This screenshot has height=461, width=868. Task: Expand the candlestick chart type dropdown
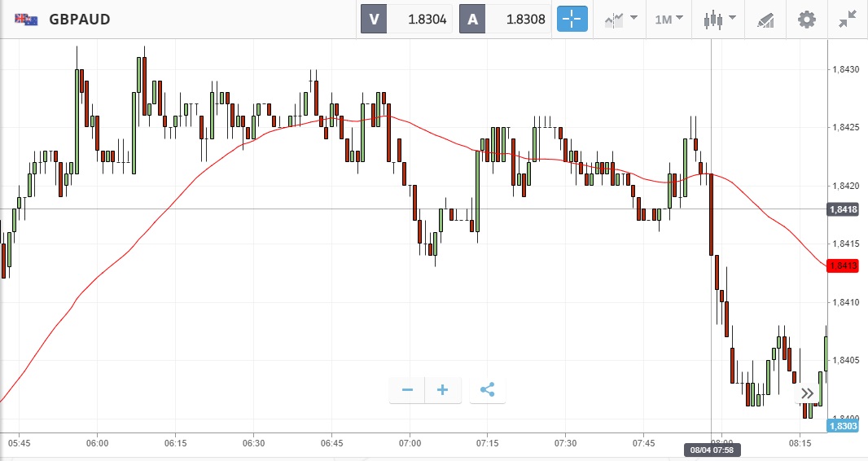coord(720,19)
